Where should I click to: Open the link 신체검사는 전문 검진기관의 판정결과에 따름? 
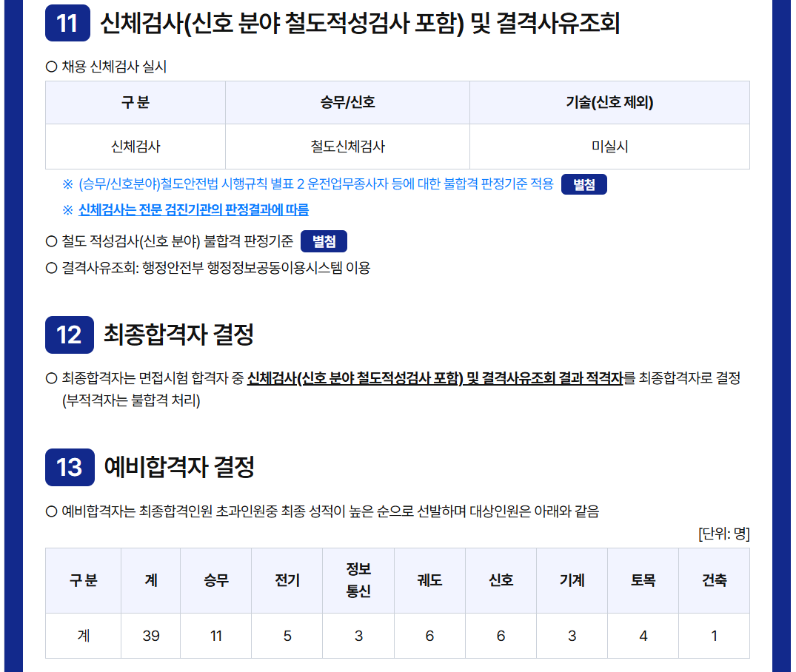coord(193,209)
